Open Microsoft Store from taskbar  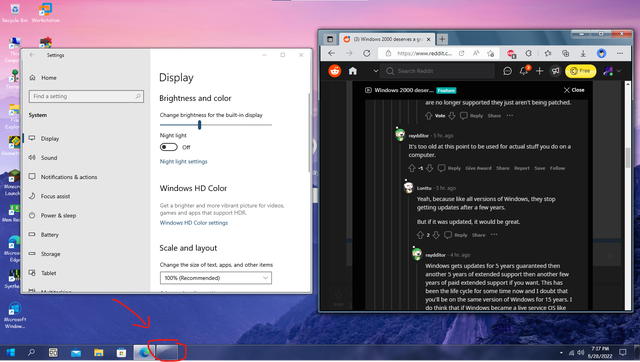click(121, 353)
